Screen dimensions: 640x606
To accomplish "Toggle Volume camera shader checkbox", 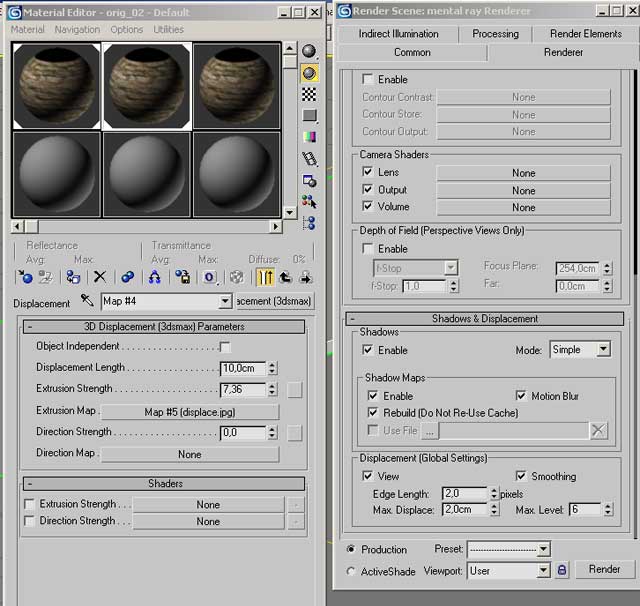I will (367, 206).
